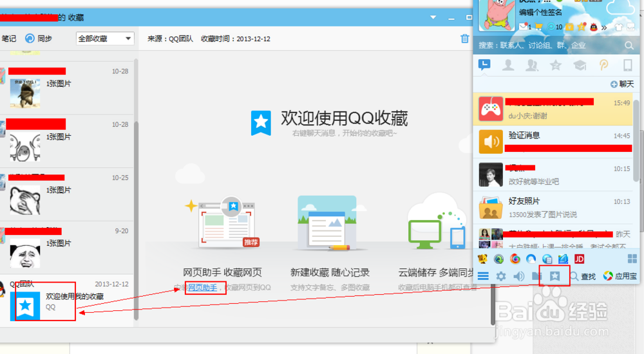
Task: Expand more header apps with double chevron
Action: 604,28
